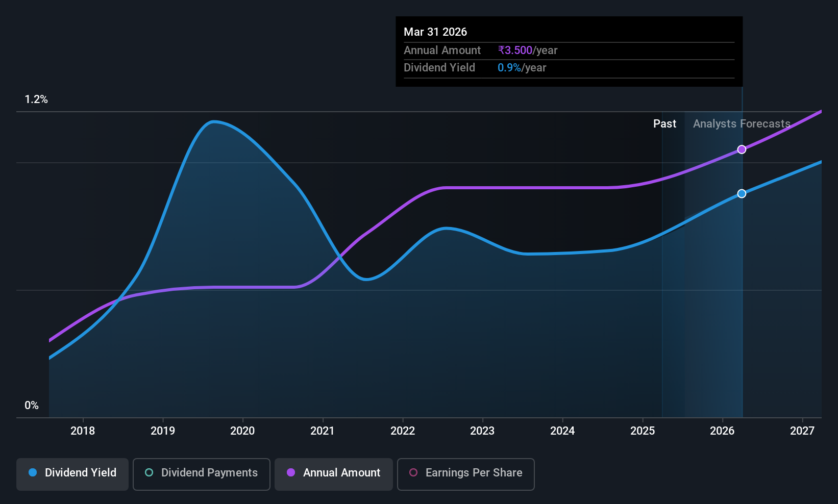
Task: Click the 0% y-axis label
Action: [32, 406]
